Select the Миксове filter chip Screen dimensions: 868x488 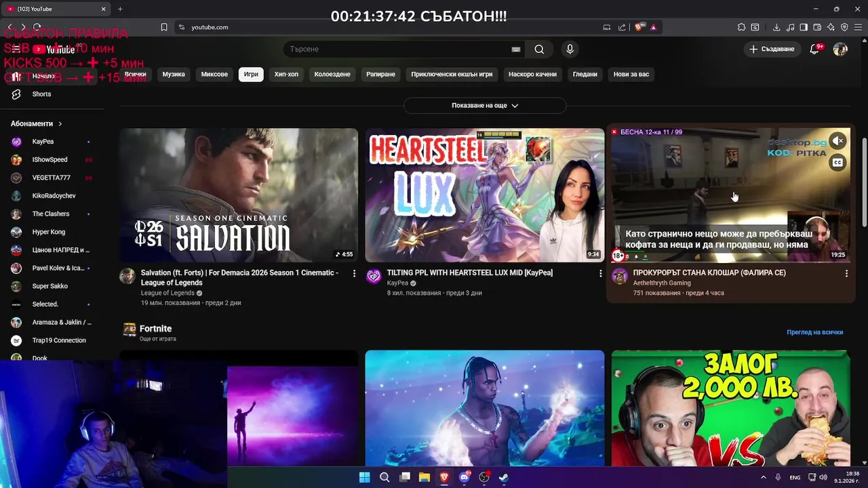(214, 75)
